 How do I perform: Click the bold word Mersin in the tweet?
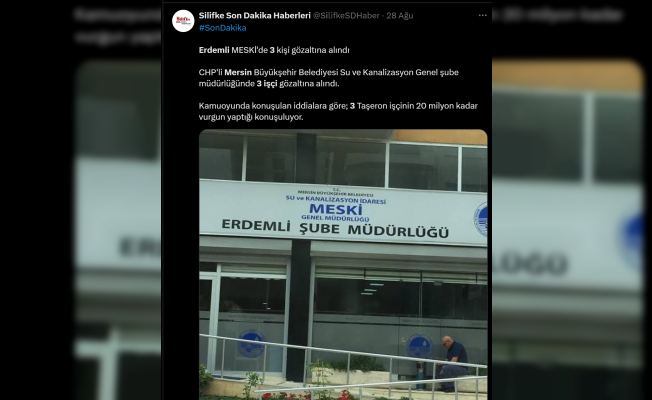(x=238, y=72)
